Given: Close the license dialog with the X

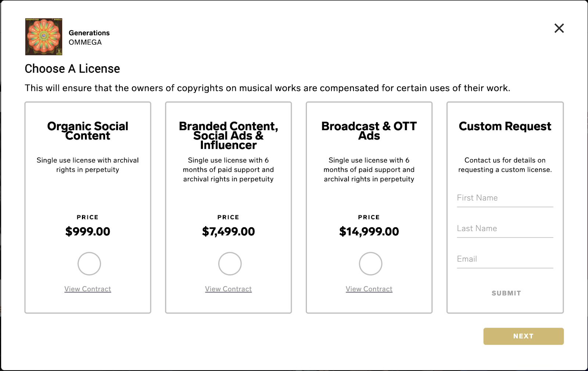Looking at the screenshot, I should point(559,28).
